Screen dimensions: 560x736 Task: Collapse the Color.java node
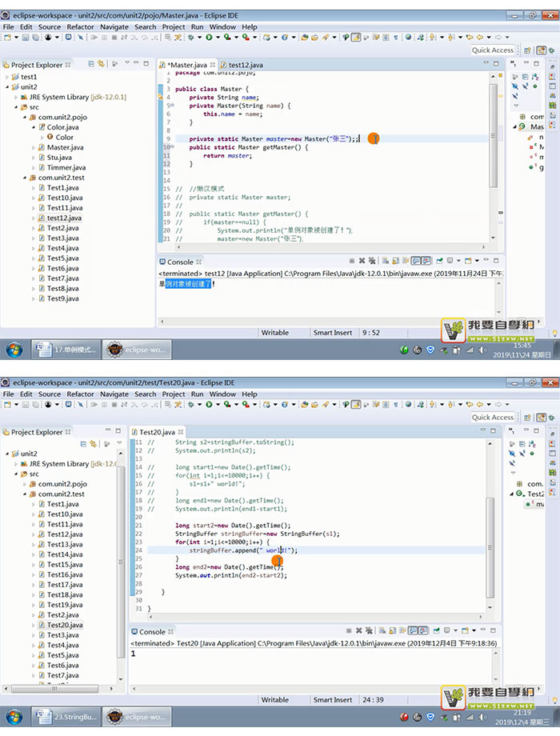[34, 127]
